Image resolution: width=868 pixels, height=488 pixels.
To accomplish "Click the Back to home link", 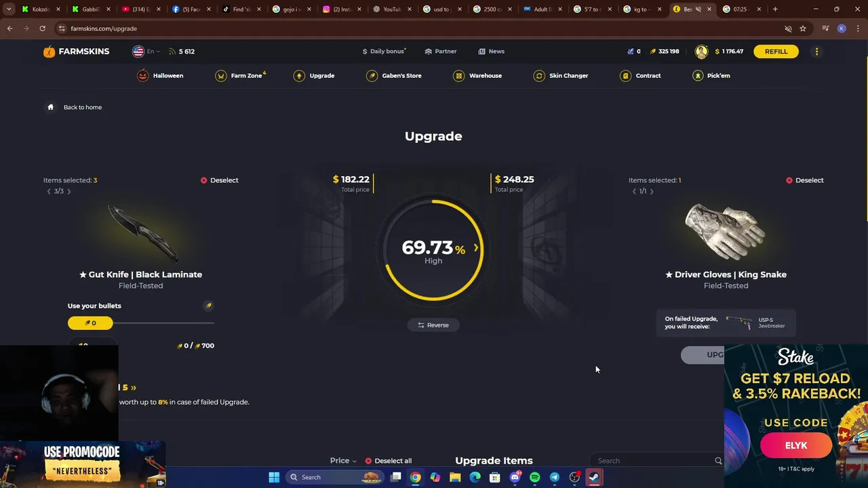I will (83, 107).
